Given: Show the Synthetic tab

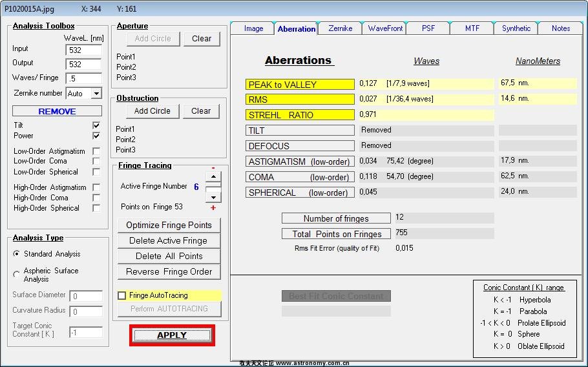Looking at the screenshot, I should (516, 28).
